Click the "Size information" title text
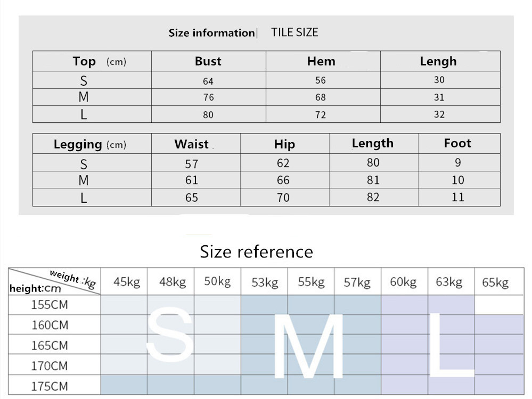This screenshot has height=399, width=532. point(211,33)
